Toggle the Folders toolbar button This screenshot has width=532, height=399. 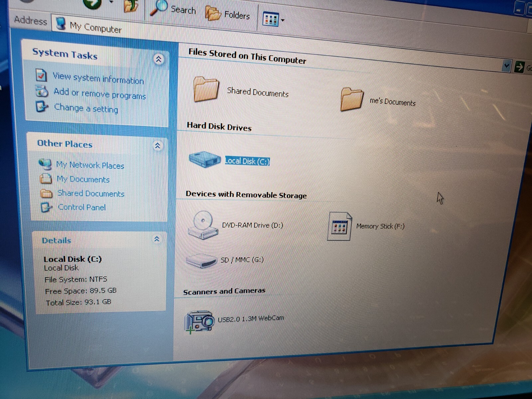point(227,14)
